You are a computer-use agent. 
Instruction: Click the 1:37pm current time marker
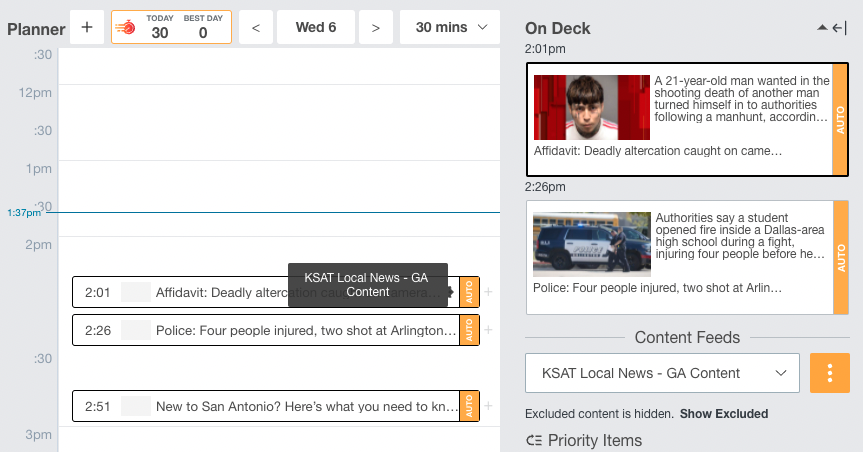tap(24, 213)
